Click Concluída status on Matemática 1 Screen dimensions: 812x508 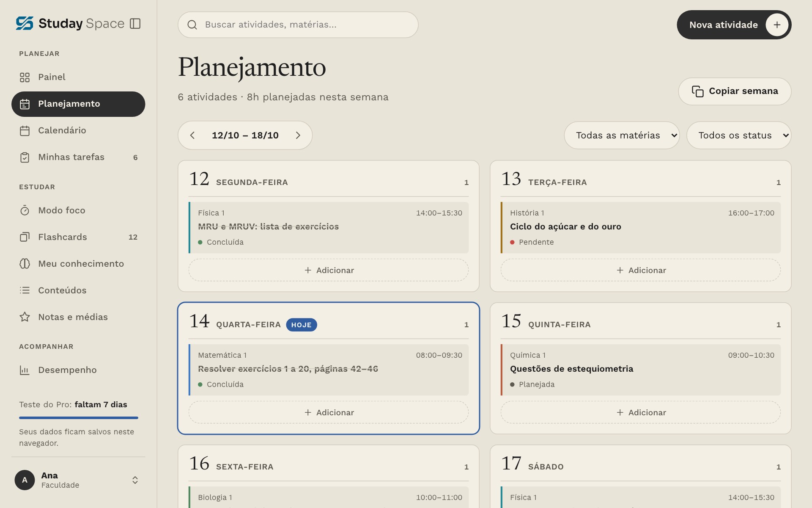tap(221, 384)
